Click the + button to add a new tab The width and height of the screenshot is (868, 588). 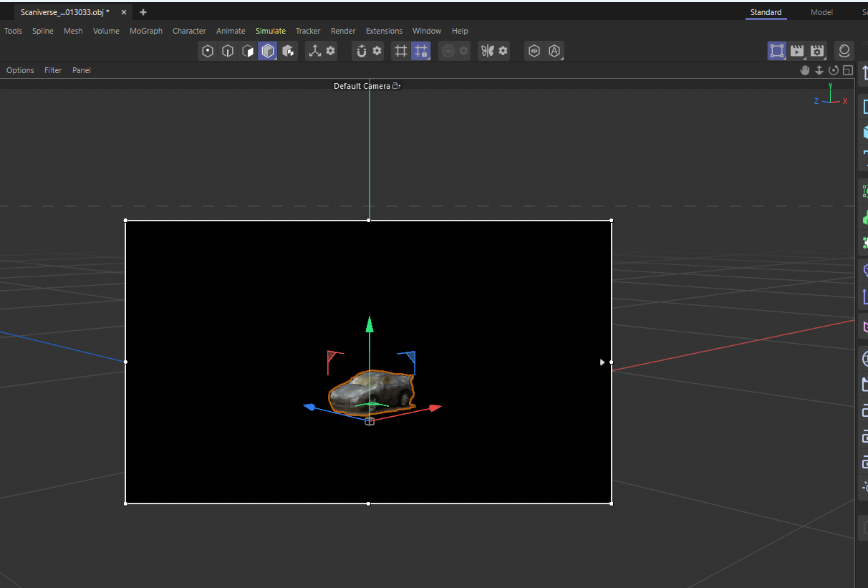142,12
